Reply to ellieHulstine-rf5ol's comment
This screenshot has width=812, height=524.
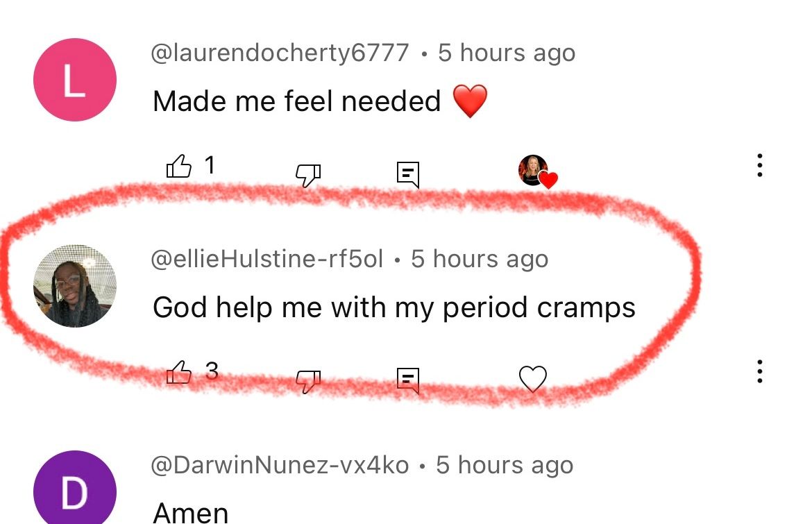point(407,380)
